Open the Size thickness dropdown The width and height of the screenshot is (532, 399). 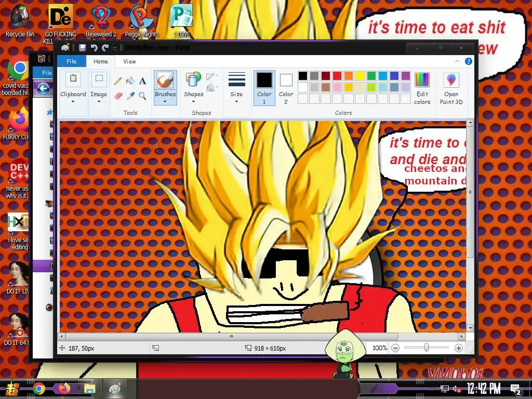236,88
